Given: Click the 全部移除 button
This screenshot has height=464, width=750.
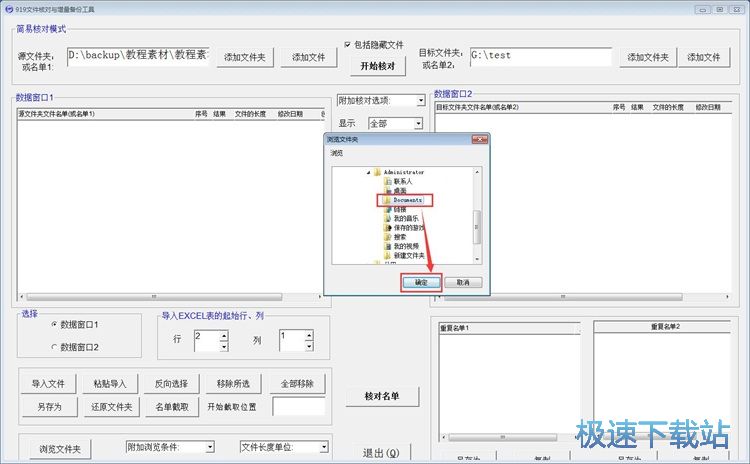Looking at the screenshot, I should pos(297,384).
